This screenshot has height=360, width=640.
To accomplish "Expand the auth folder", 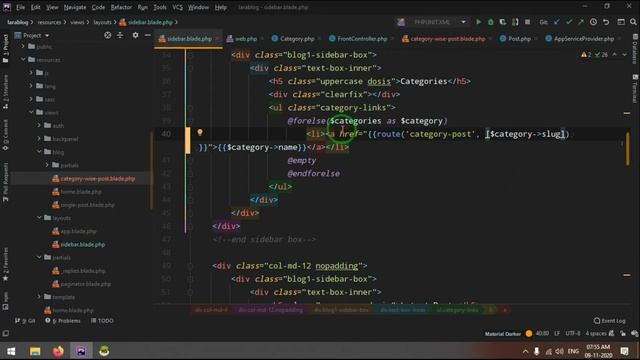I will click(39, 126).
